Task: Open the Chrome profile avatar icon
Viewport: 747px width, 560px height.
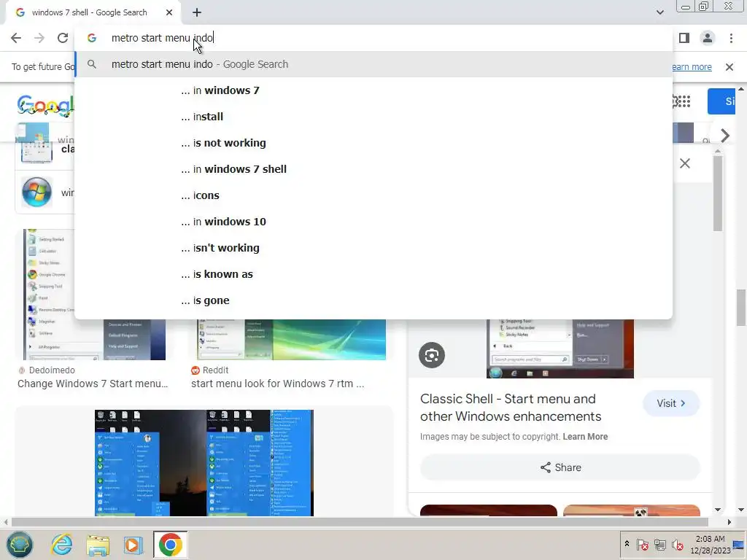Action: tap(708, 38)
